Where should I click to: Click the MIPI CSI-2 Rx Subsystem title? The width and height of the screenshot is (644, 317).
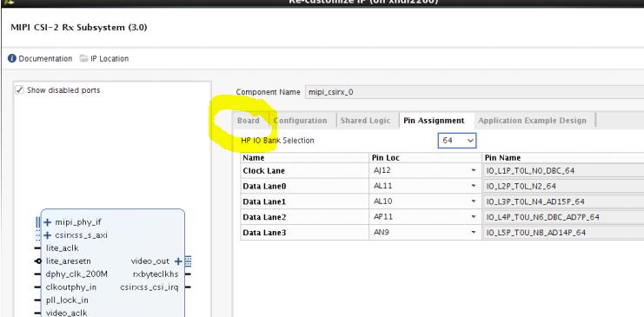(79, 28)
